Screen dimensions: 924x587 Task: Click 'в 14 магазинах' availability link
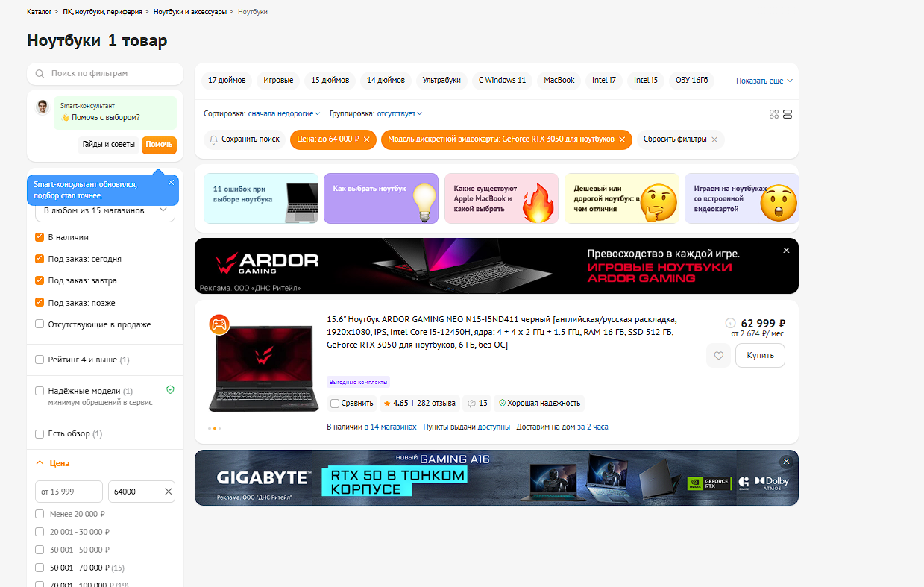point(389,427)
